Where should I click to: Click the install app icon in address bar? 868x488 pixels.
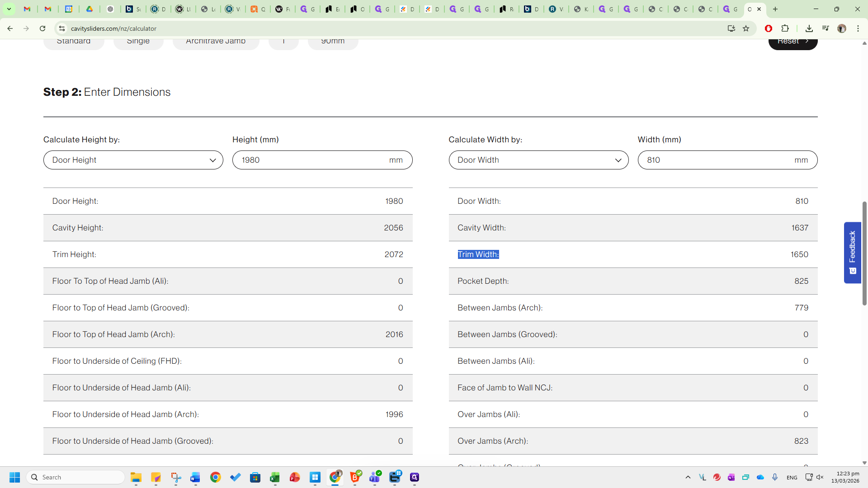pos(731,28)
